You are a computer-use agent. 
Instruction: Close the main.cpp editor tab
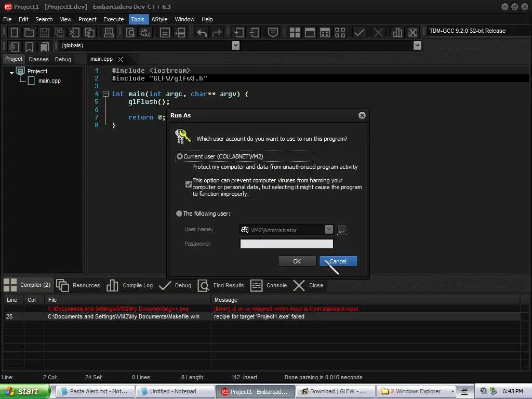[120, 59]
